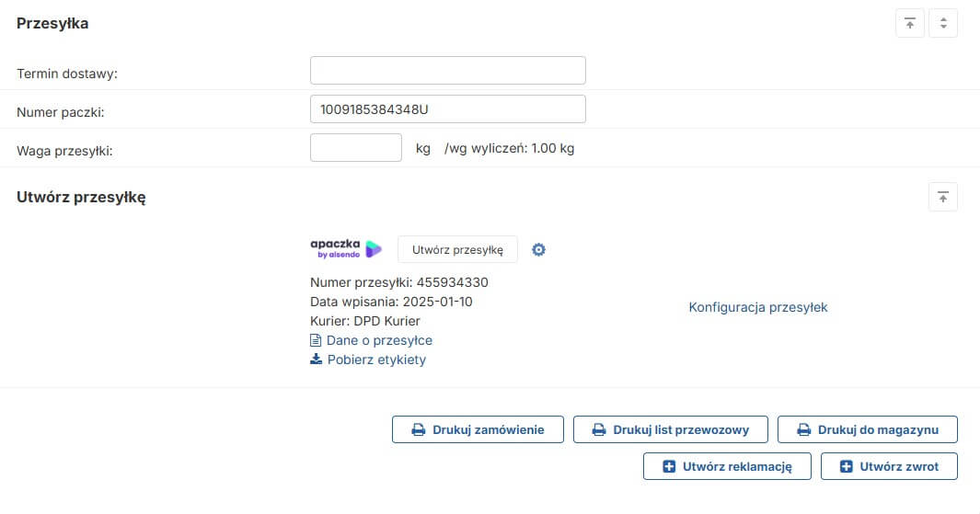The height and width of the screenshot is (514, 980).
Task: Open apaczka settings via the gear icon
Action: coord(539,249)
